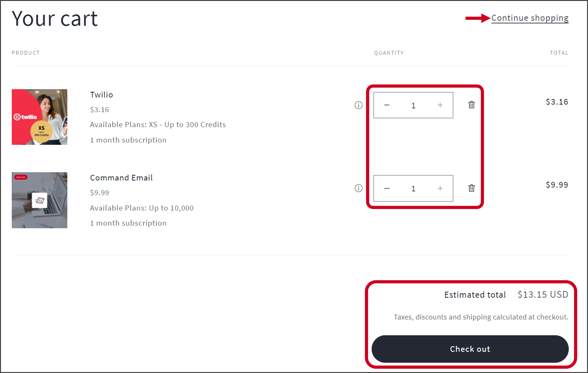
Task: Increase Twilio quantity with plus button
Action: pos(440,105)
